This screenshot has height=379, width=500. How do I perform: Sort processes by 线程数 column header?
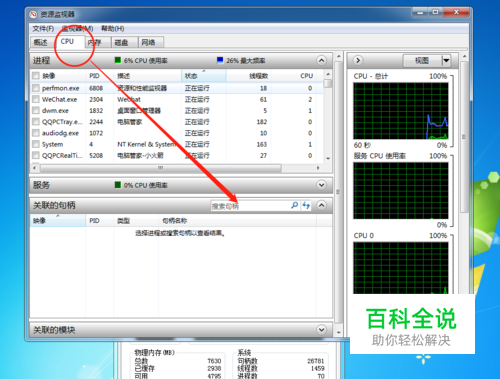pos(248,76)
